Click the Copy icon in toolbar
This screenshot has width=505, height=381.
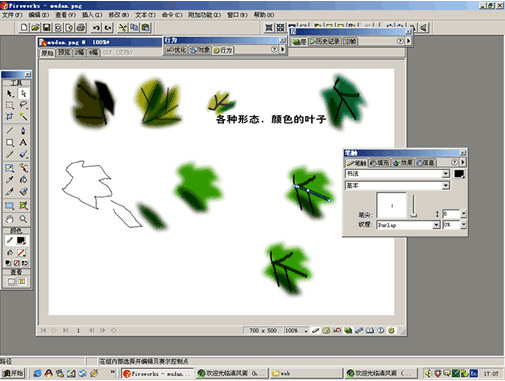[134, 27]
